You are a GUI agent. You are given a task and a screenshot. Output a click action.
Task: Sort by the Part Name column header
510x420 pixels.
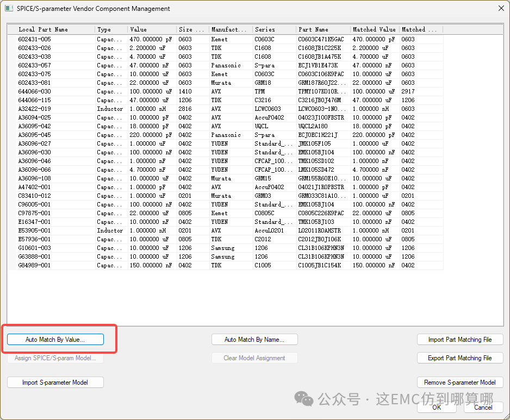tap(324, 29)
